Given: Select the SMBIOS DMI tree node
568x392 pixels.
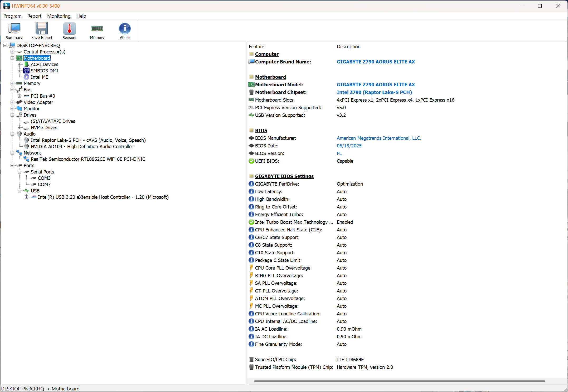Looking at the screenshot, I should point(44,71).
